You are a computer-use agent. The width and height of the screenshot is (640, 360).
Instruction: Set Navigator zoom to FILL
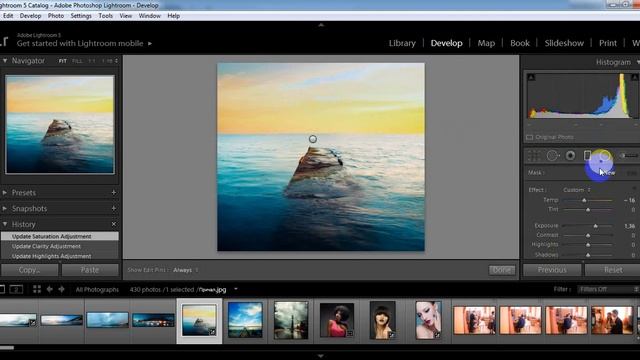[77, 61]
